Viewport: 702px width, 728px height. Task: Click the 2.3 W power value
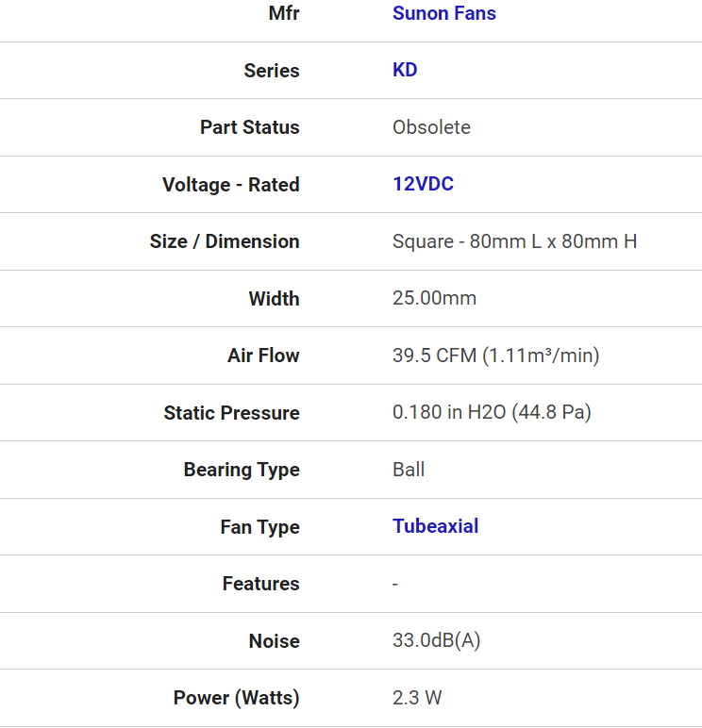coord(417,698)
